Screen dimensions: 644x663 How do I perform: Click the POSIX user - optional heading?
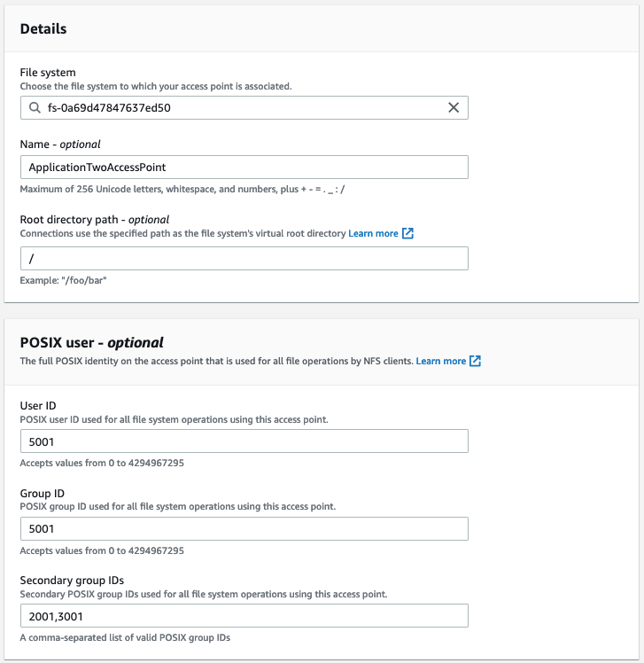click(x=91, y=342)
